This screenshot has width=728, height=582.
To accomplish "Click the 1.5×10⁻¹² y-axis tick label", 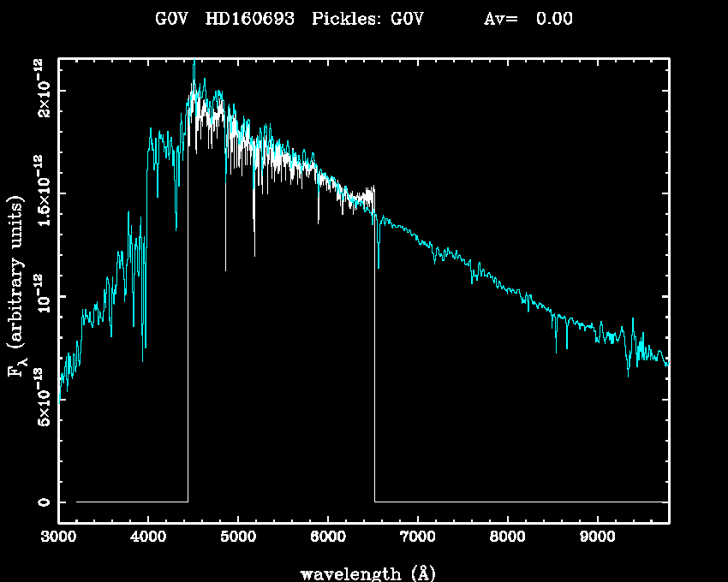I will (41, 193).
